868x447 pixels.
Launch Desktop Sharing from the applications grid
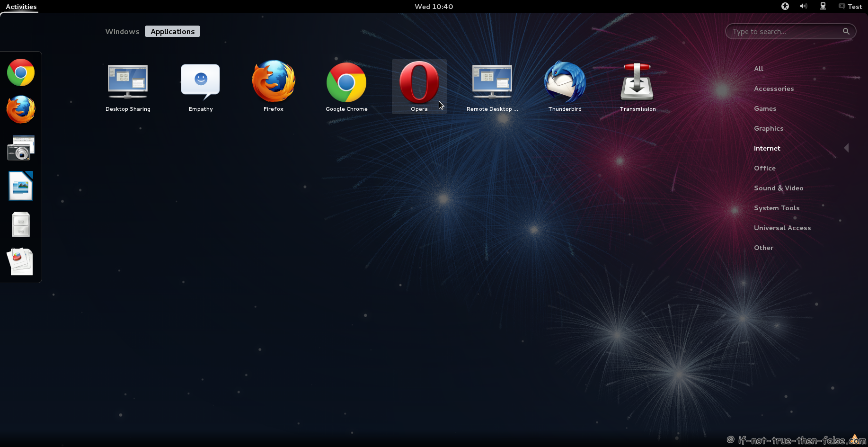pyautogui.click(x=128, y=86)
